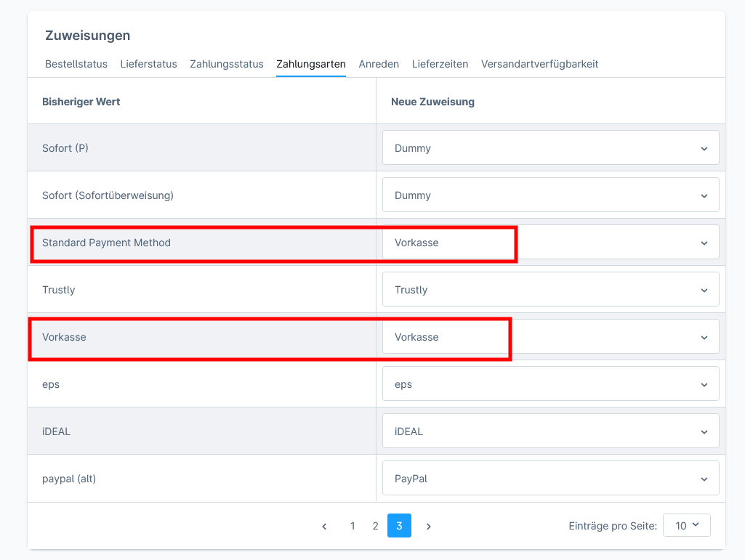Click the Einträge pro Seite label
745x560 pixels.
613,526
